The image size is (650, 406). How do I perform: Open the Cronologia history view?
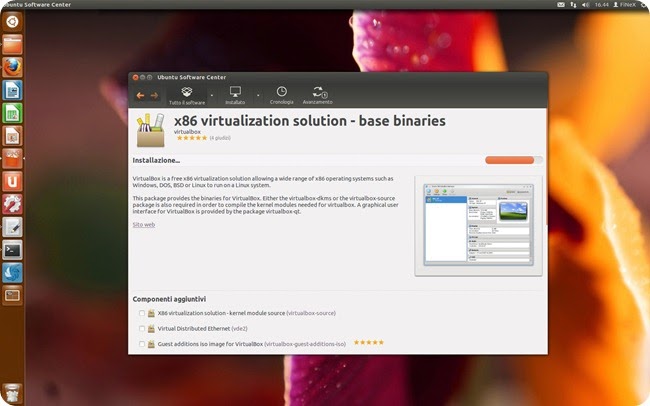click(x=281, y=95)
